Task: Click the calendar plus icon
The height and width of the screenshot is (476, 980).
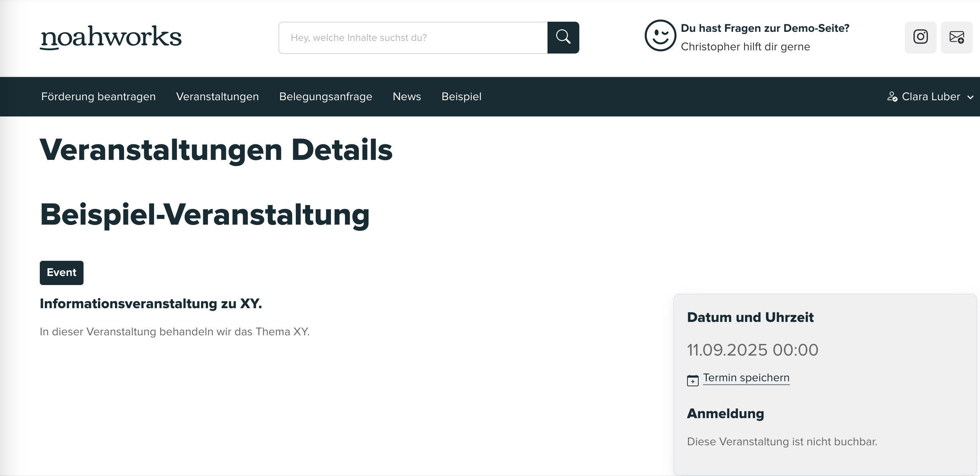Action: click(693, 380)
